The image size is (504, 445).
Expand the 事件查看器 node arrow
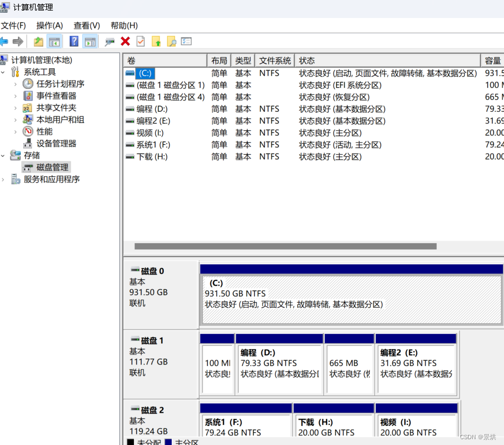pyautogui.click(x=15, y=96)
